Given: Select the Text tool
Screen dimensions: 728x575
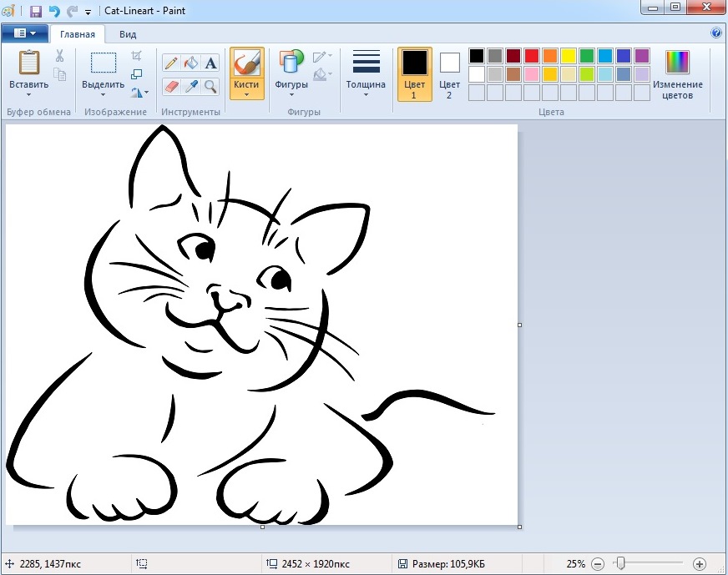Looking at the screenshot, I should pos(210,63).
